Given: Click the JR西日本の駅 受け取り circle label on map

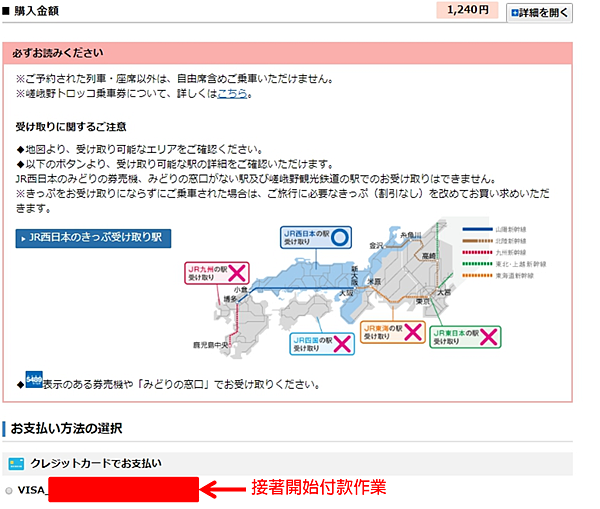Looking at the screenshot, I should pyautogui.click(x=316, y=238).
